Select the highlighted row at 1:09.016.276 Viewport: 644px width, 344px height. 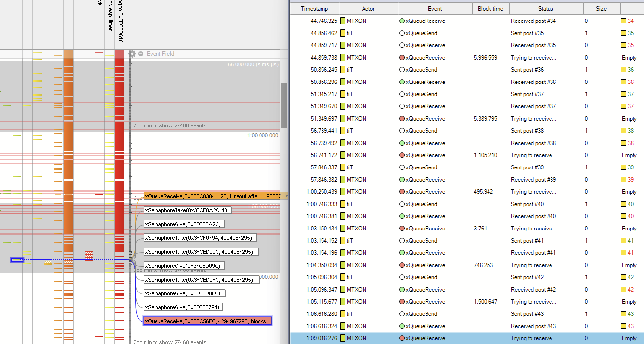pos(475,338)
